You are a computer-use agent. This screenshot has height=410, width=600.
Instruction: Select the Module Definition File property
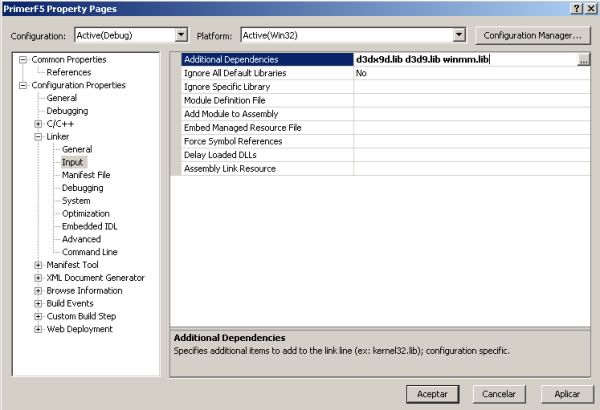(x=267, y=100)
